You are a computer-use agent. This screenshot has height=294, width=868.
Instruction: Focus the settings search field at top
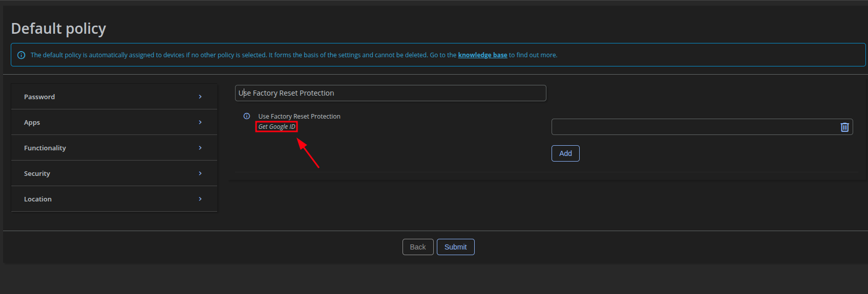(390, 93)
